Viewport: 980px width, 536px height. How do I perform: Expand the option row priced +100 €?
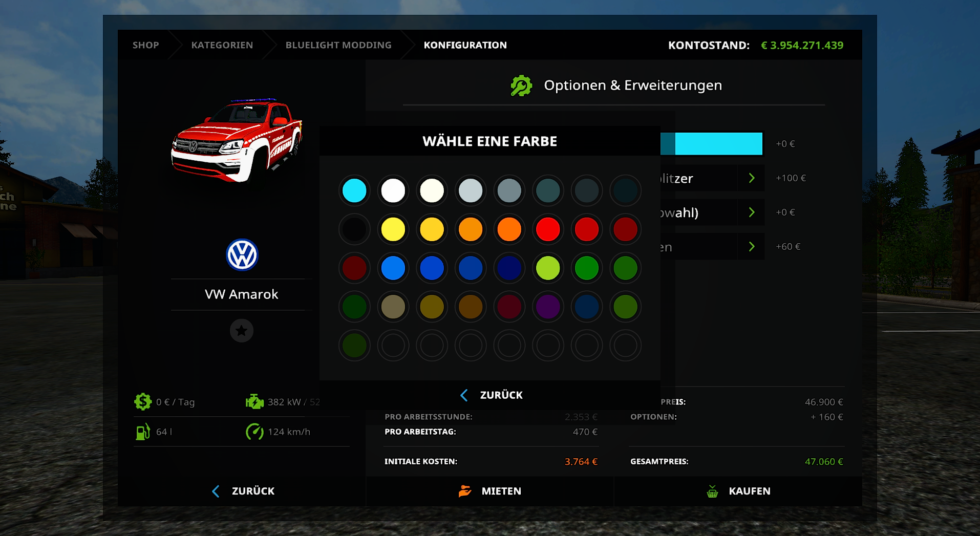(x=752, y=178)
